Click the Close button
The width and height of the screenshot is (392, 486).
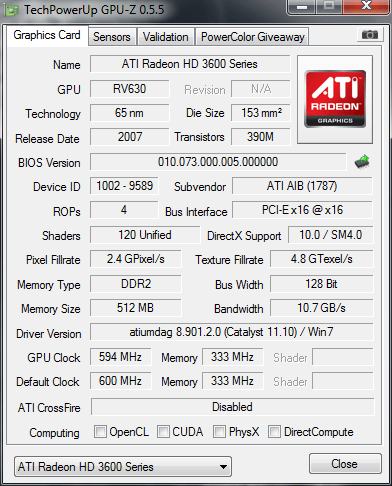tap(345, 464)
